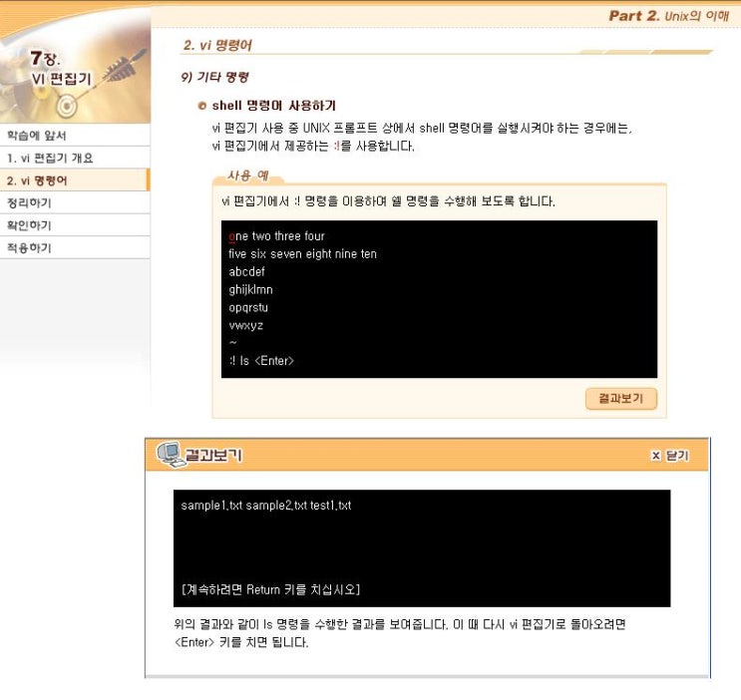
Task: Click the sample1.txt output line
Action: click(265, 506)
